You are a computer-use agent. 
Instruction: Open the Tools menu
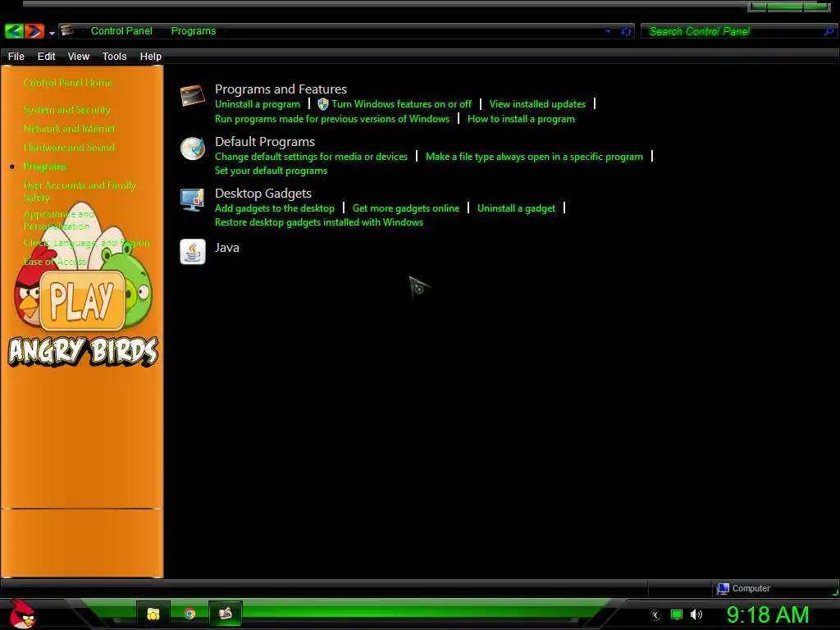(115, 57)
